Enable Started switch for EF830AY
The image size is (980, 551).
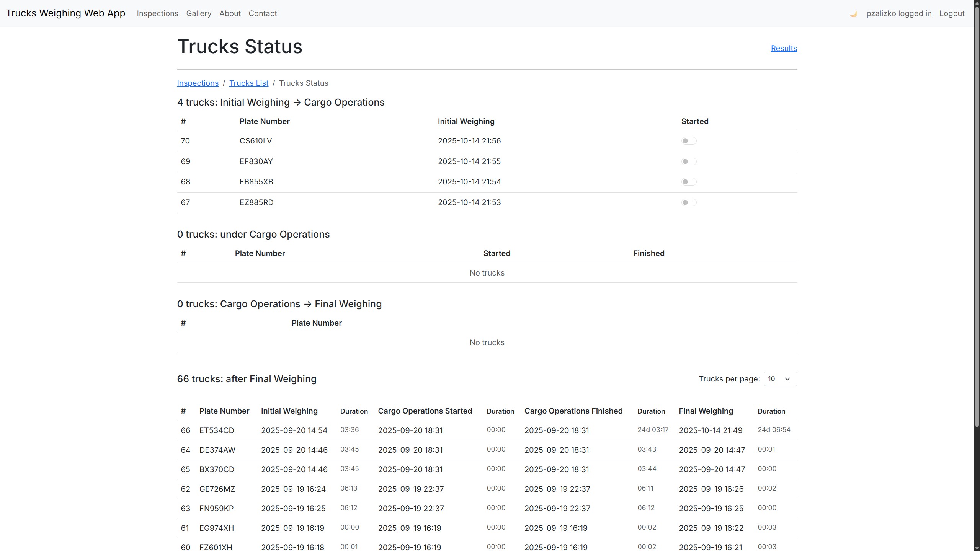click(688, 161)
